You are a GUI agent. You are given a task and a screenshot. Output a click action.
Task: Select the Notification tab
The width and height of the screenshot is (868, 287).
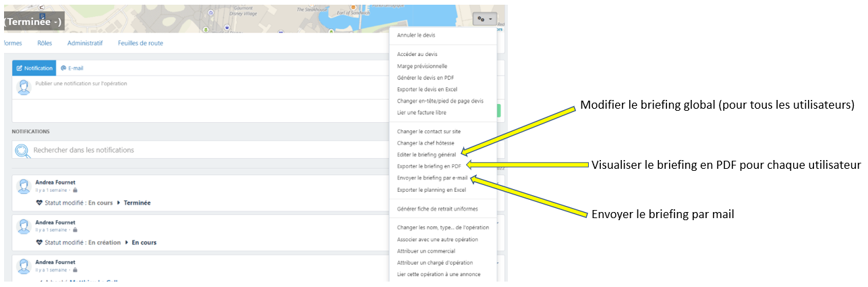click(34, 68)
